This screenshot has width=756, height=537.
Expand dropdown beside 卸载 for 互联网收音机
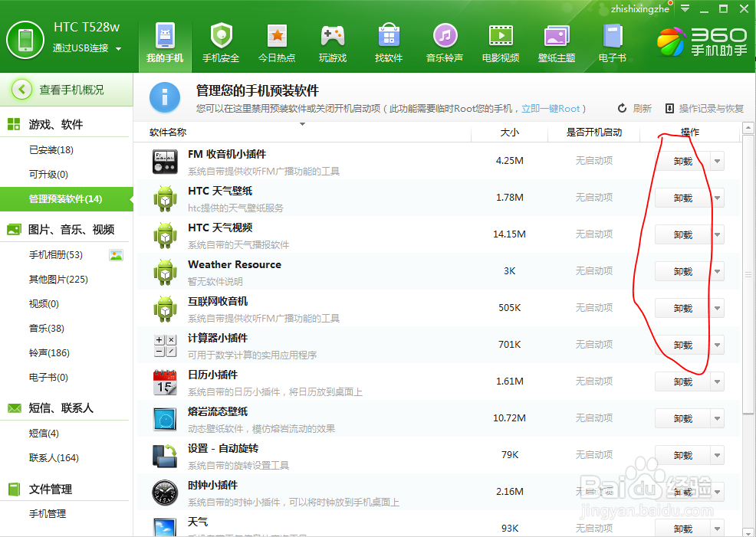coord(717,308)
